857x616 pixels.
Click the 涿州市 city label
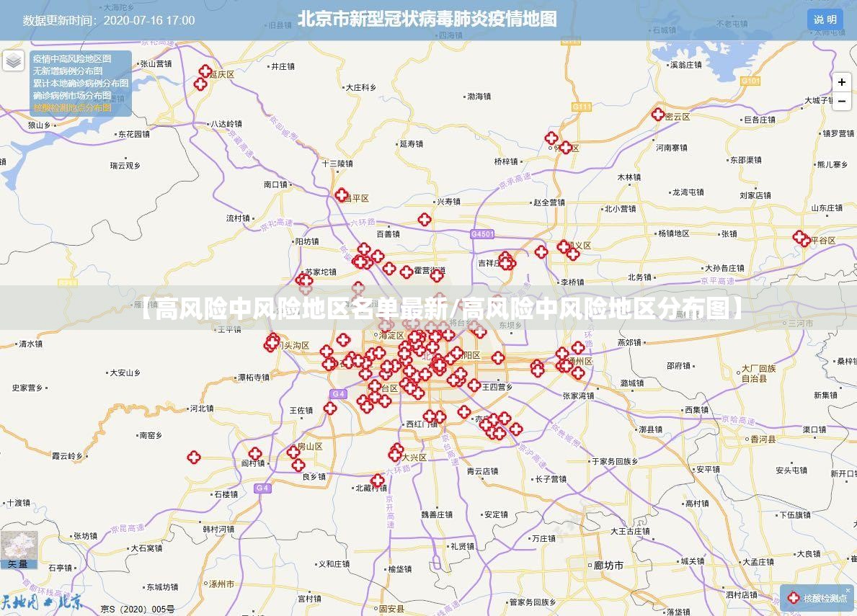click(x=221, y=584)
